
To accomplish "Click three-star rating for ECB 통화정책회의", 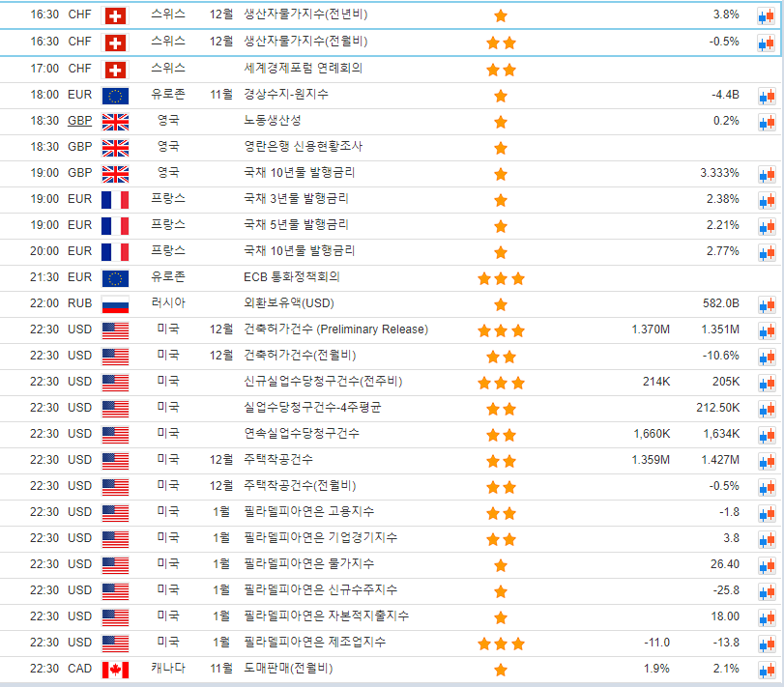I will (501, 278).
